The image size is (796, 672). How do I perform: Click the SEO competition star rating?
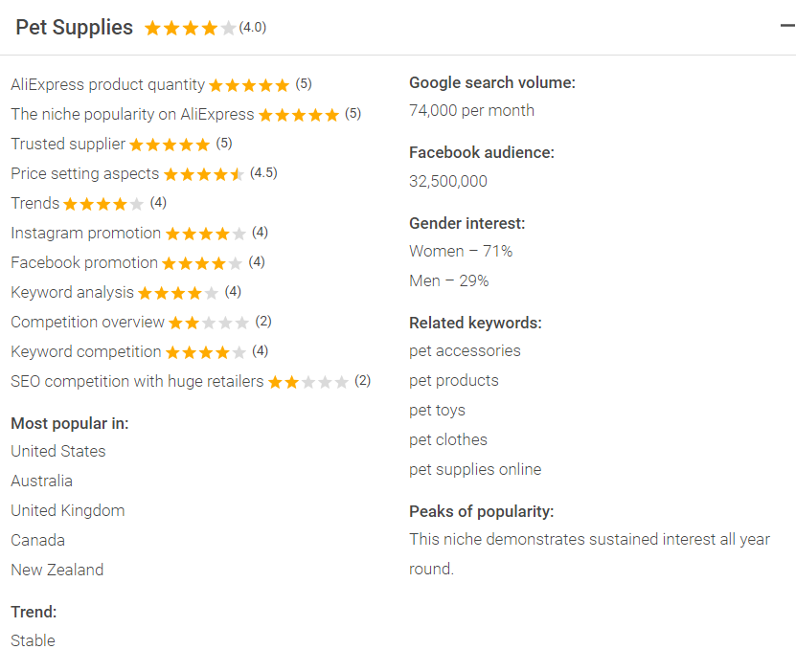click(307, 382)
